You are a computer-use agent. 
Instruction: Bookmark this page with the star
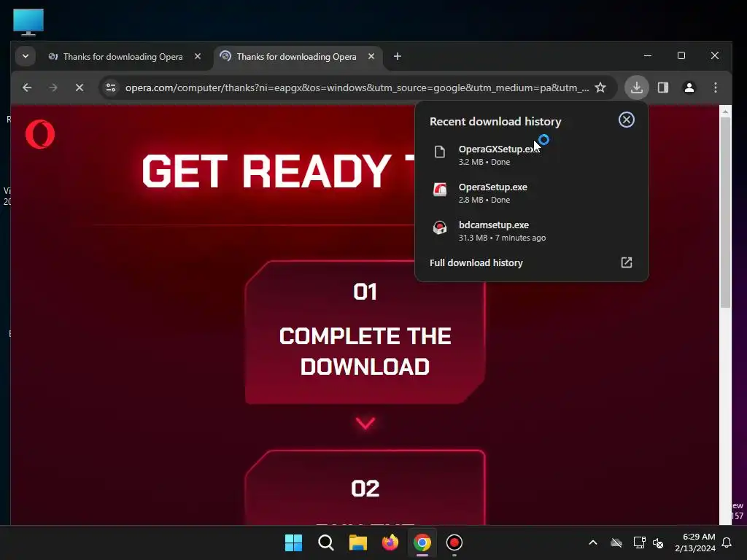coord(600,87)
